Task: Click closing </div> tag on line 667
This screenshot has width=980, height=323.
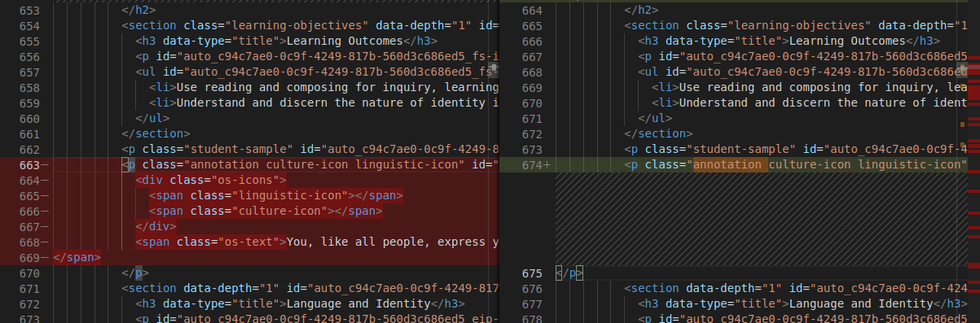Action: click(156, 227)
